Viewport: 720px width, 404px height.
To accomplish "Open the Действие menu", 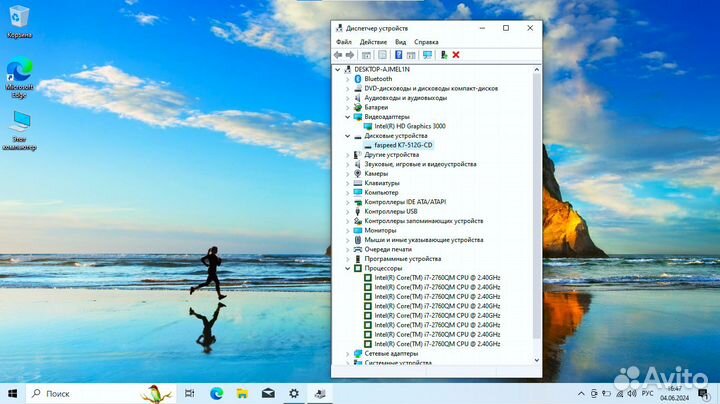I will pos(373,42).
